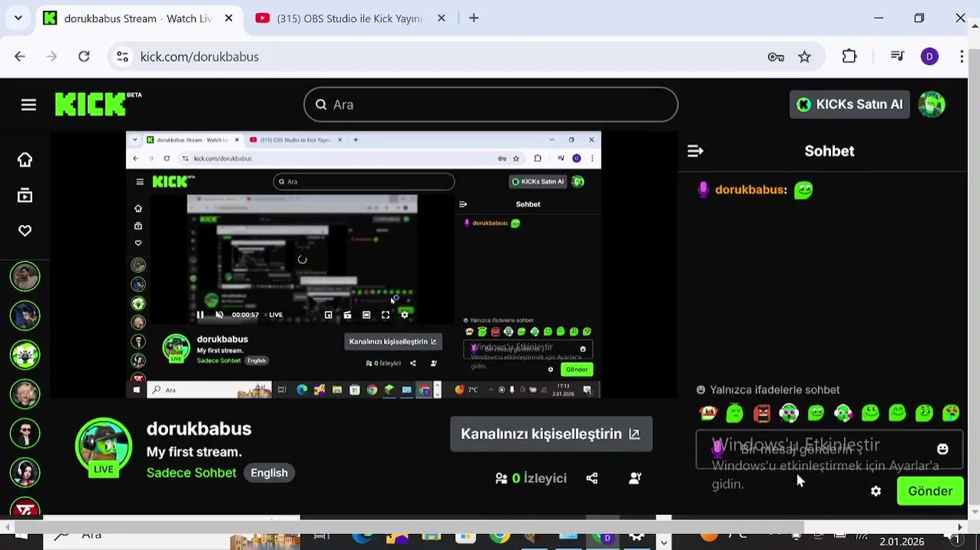Click the horizontal page scrollbar

pos(409,526)
